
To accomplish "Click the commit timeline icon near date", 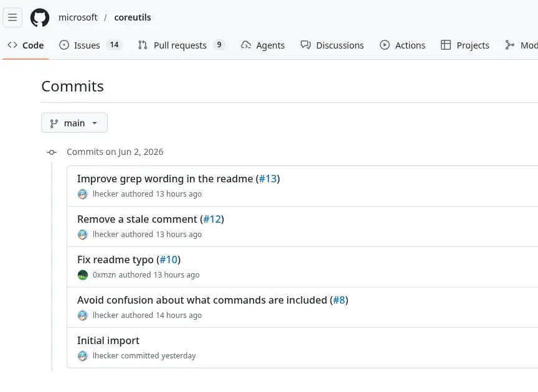I will click(x=52, y=152).
